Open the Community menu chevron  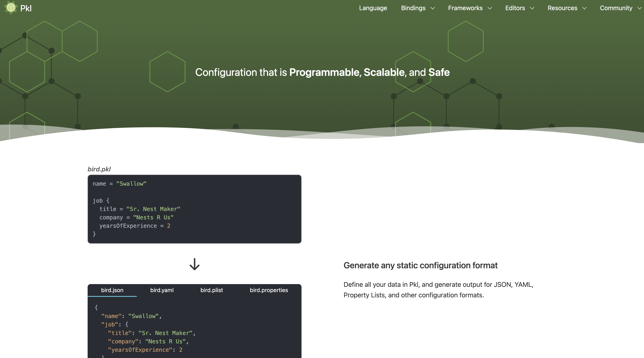pos(639,8)
